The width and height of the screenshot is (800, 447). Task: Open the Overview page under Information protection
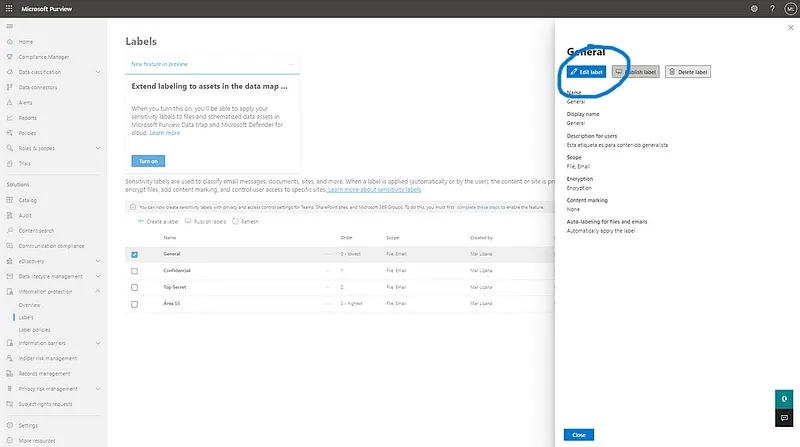click(x=30, y=305)
